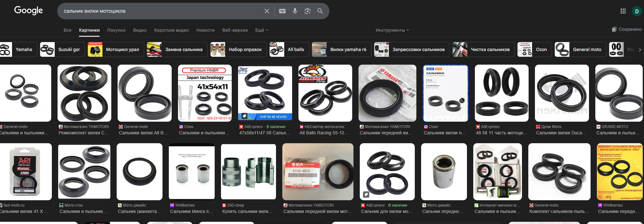Screen dimensions: 644x224
Task: Filter by the Suzuki gsr chip
Action: (62, 49)
